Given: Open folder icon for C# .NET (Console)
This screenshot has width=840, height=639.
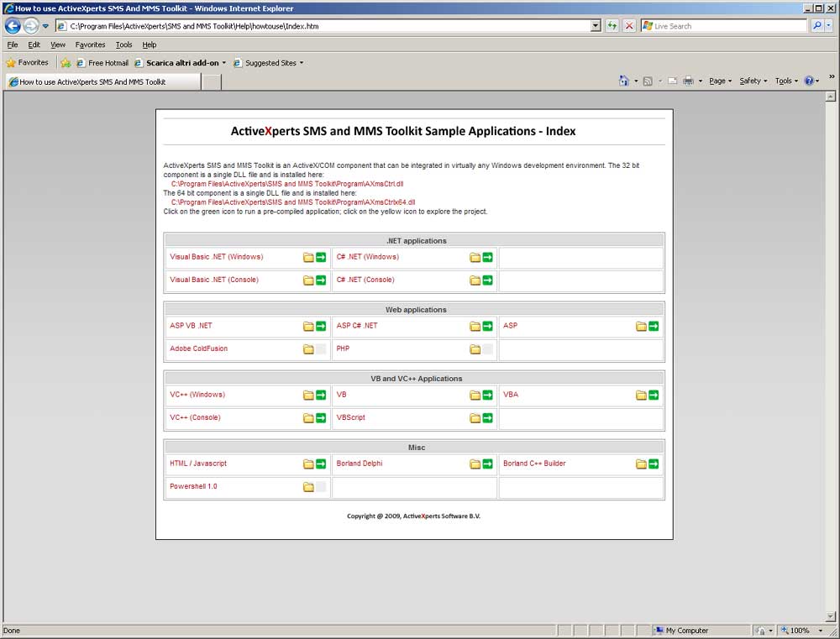Looking at the screenshot, I should (475, 280).
